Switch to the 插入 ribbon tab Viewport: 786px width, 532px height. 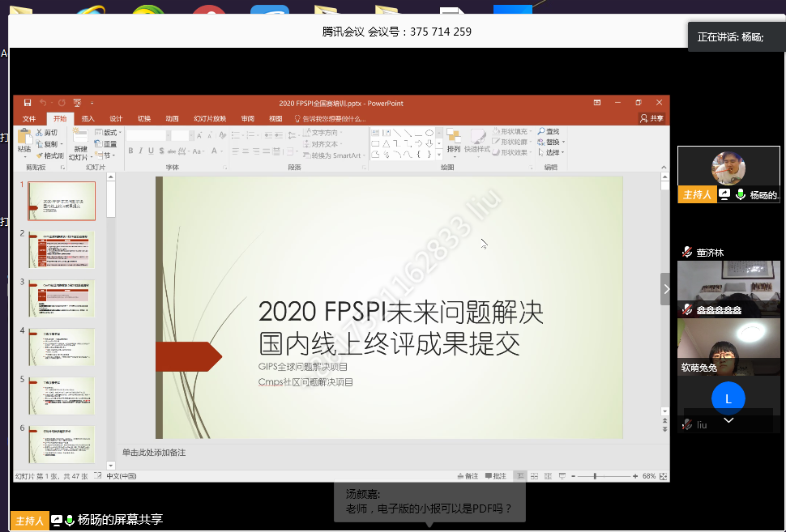pos(88,119)
